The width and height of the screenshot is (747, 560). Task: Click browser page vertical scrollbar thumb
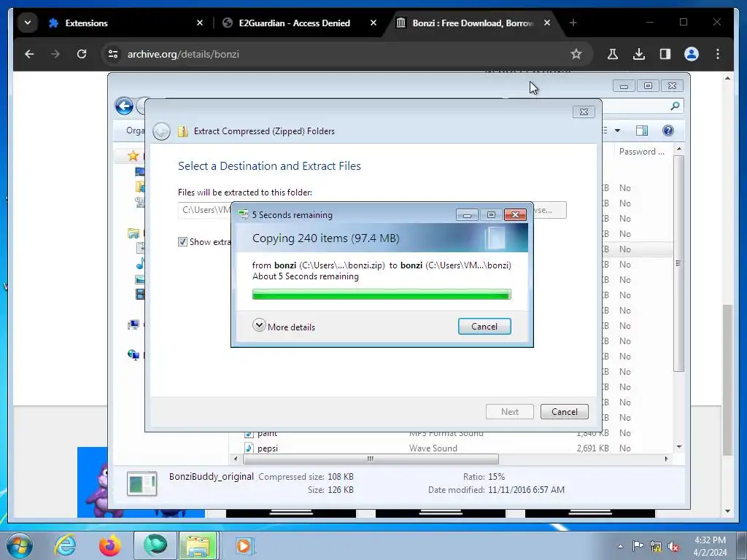pos(727,379)
